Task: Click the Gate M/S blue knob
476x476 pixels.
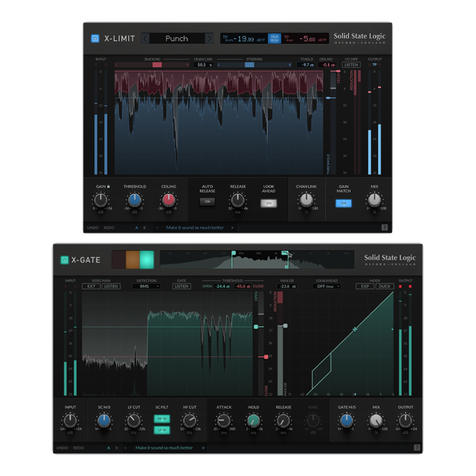Action: [346, 420]
